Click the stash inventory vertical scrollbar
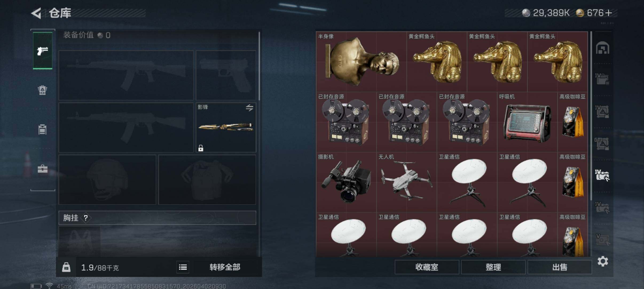644x289 pixels. coord(591,116)
